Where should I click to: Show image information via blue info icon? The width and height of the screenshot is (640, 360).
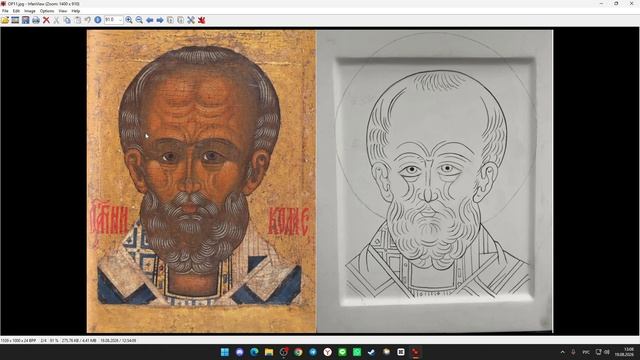point(98,20)
